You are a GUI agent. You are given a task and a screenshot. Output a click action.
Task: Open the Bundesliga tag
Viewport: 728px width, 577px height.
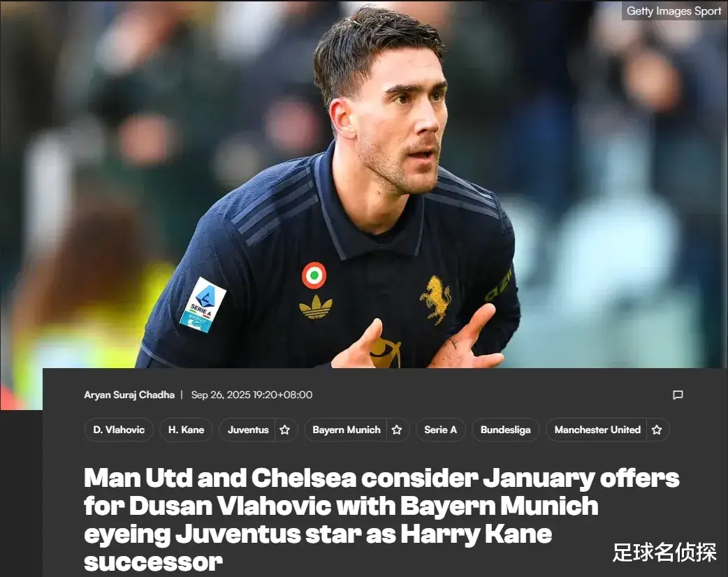click(x=506, y=430)
